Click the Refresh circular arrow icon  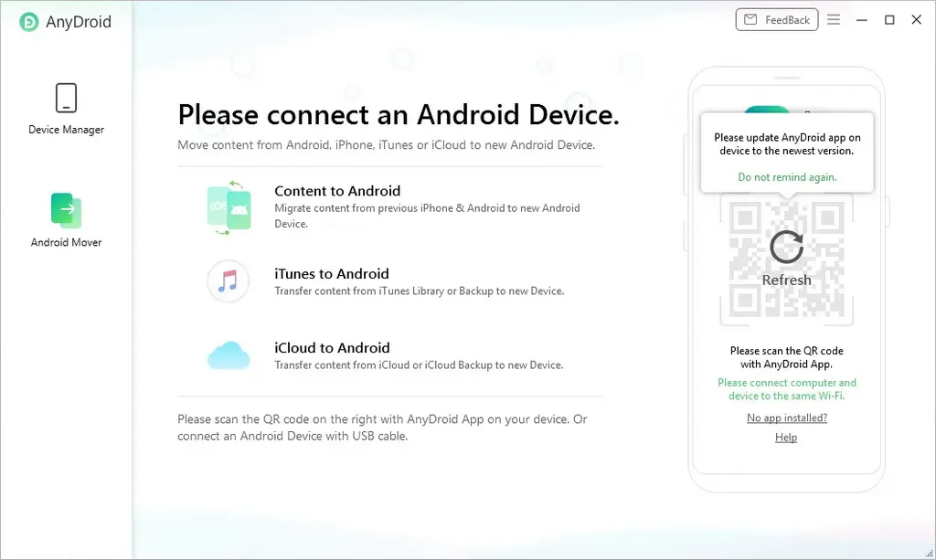coord(786,247)
